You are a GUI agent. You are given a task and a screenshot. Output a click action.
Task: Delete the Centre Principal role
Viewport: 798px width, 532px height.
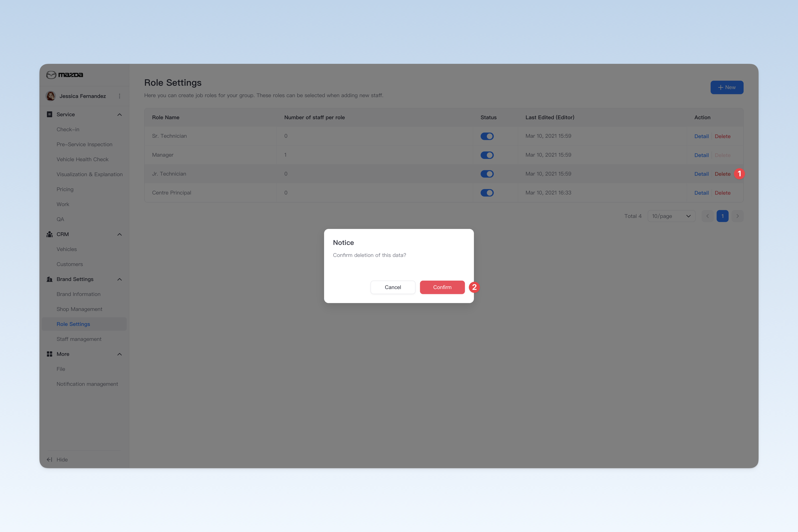(722, 193)
